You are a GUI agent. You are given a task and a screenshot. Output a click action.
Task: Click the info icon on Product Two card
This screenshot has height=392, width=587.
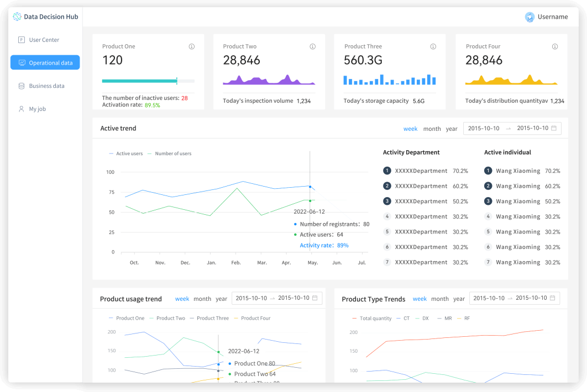313,47
